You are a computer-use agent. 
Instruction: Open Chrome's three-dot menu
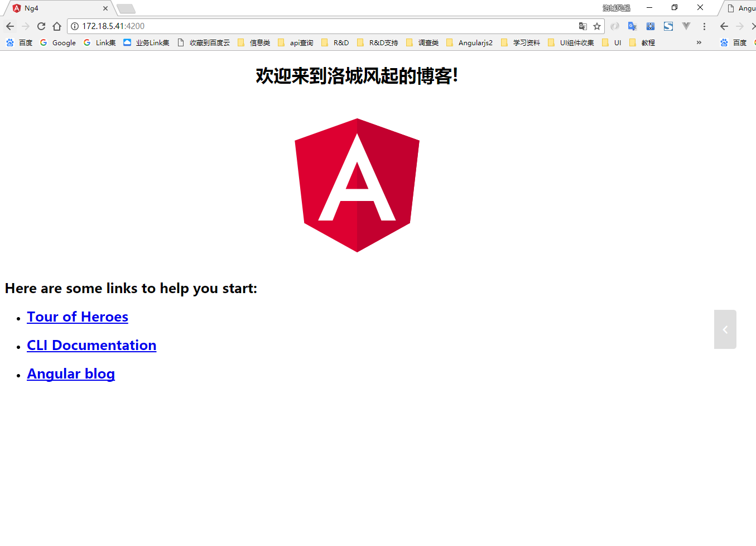704,26
